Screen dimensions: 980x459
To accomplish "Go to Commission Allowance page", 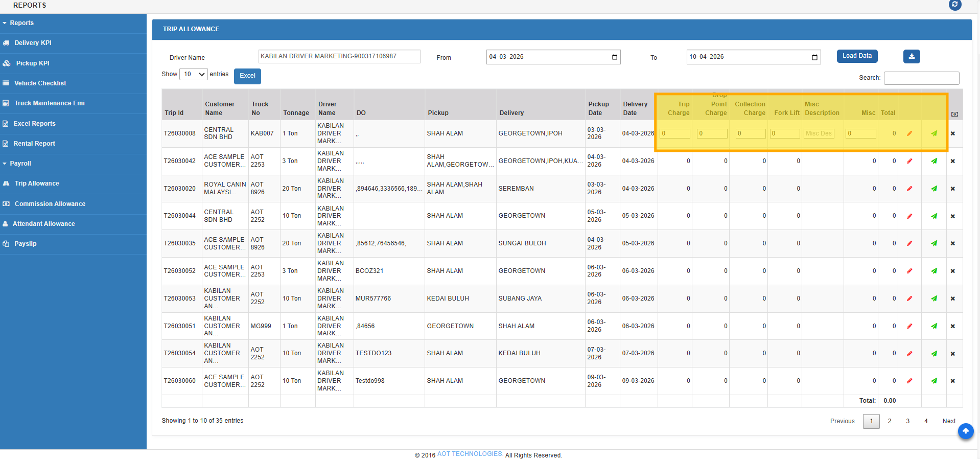I will click(73, 204).
